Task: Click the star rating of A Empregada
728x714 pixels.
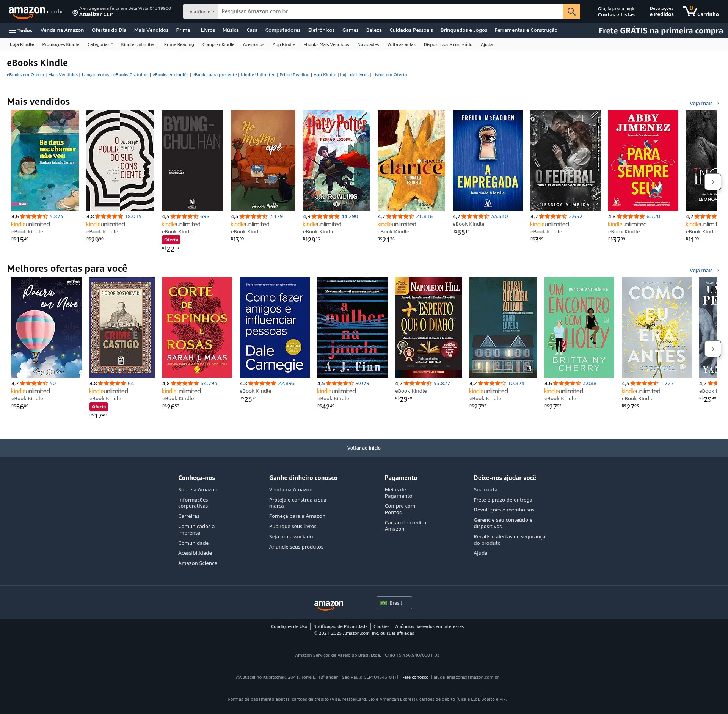Action: click(475, 216)
